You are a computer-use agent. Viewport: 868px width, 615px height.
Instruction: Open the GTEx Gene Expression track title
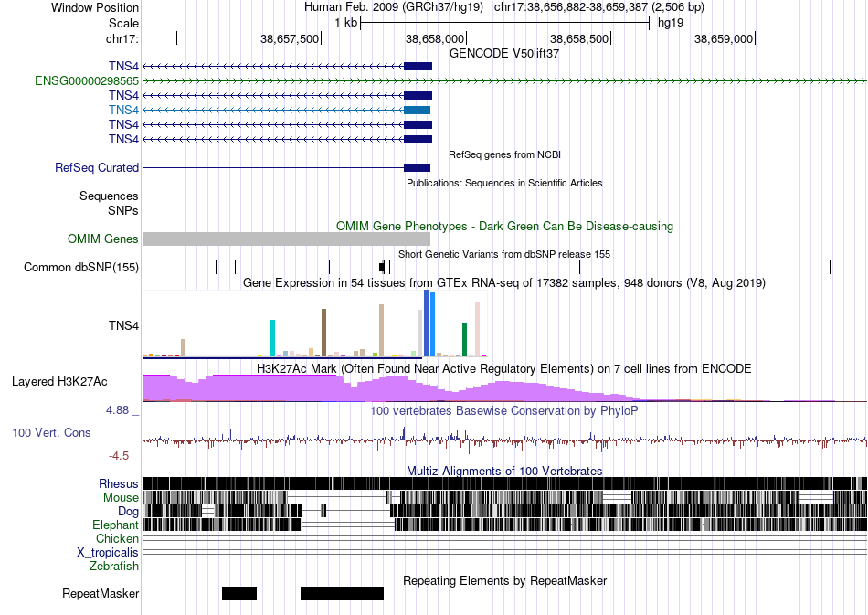(x=504, y=283)
